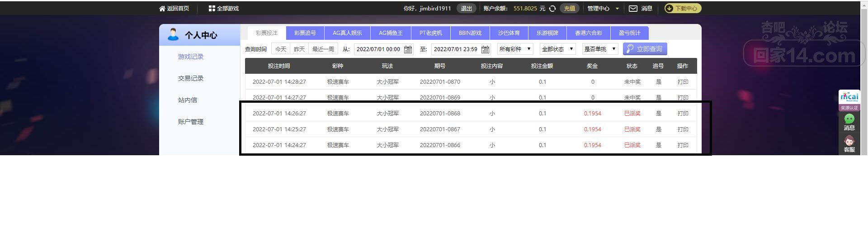
Task: Refresh the account balance with the reload icon
Action: 552,9
